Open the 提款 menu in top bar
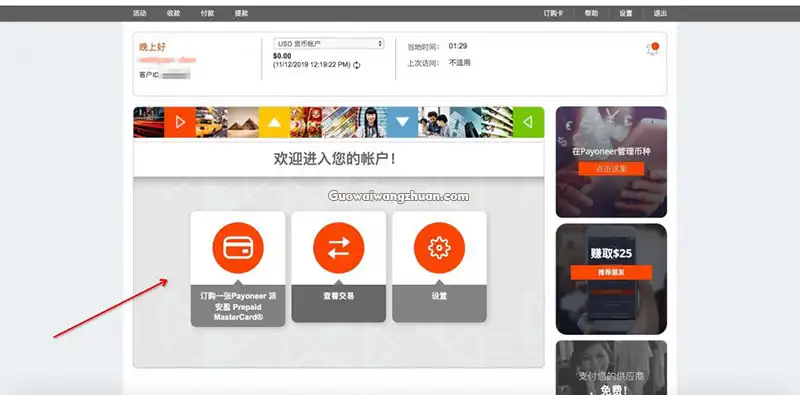Image resolution: width=800 pixels, height=395 pixels. [x=241, y=14]
